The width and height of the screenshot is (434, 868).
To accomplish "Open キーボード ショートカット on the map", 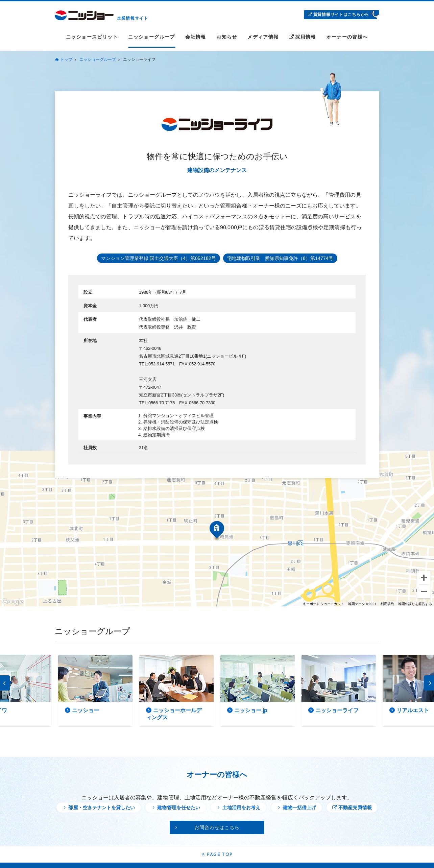I will (x=323, y=604).
